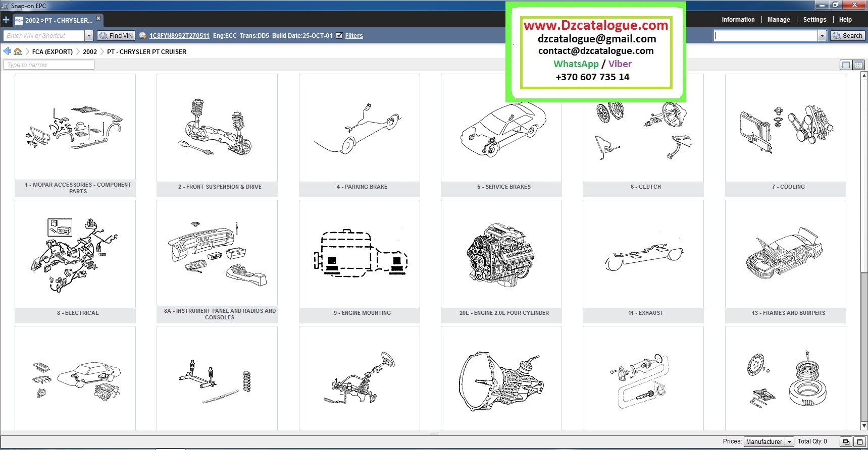
Task: Open the Information menu
Action: pyautogui.click(x=738, y=20)
